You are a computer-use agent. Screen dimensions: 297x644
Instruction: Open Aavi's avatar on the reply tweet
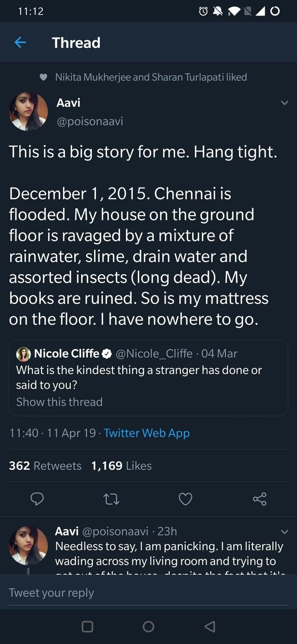tap(28, 545)
